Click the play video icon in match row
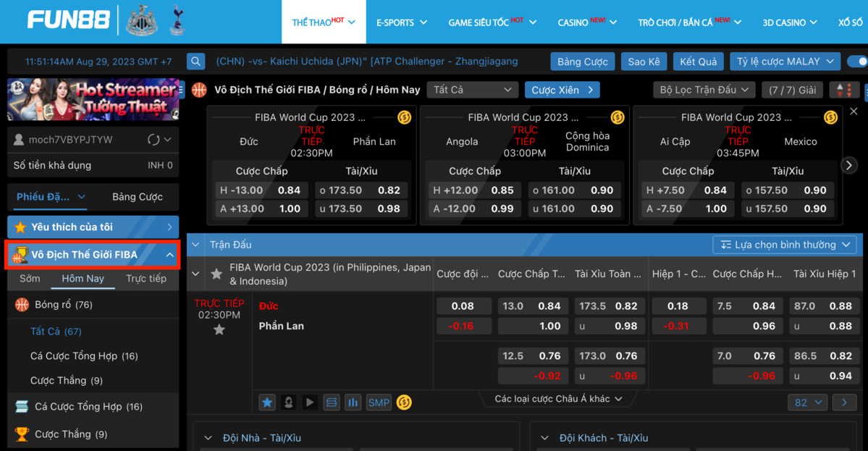 310,402
